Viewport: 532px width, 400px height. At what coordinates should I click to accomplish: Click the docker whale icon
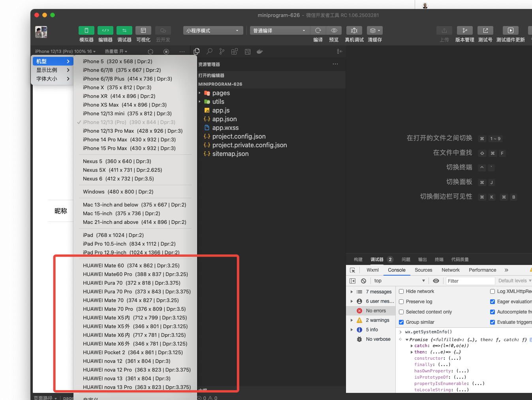[x=260, y=51]
